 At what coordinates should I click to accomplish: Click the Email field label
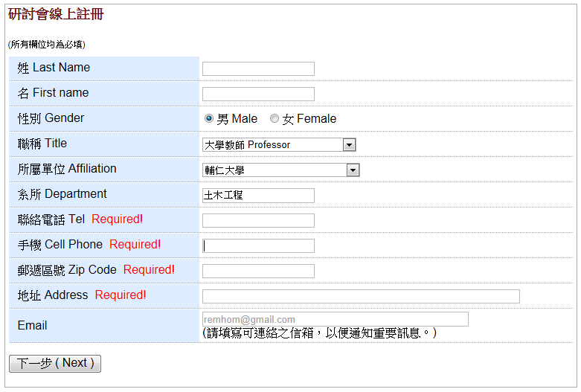tap(33, 326)
